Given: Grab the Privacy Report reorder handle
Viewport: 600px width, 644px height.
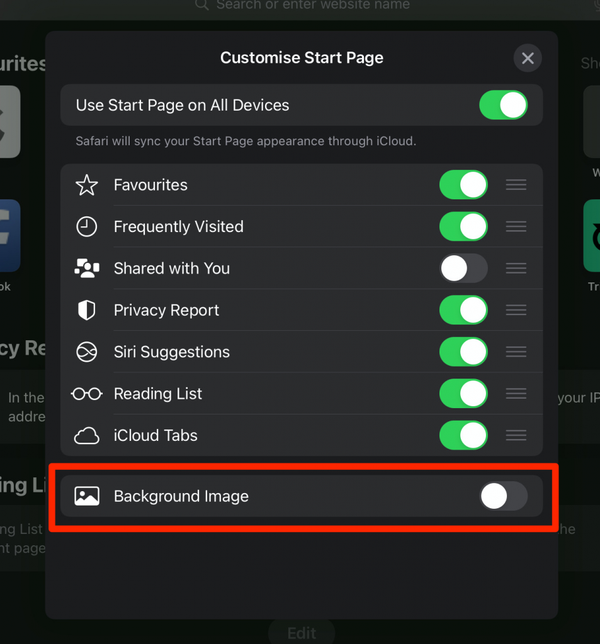Looking at the screenshot, I should tap(516, 310).
